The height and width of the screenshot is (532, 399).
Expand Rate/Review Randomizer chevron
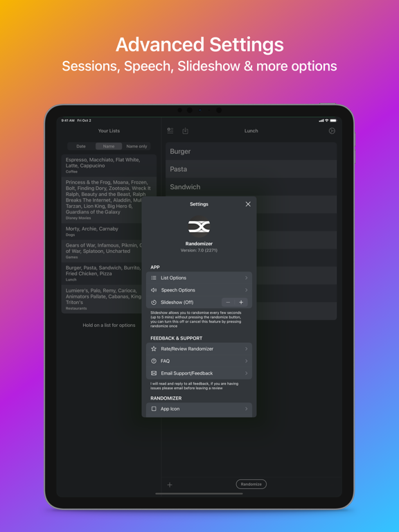coord(247,349)
